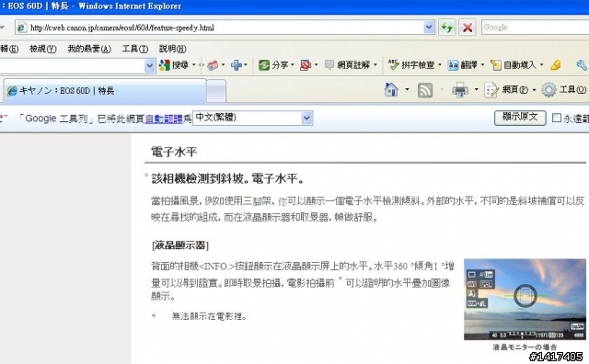Viewport: 589px width, 364px height.
Task: Click the LCD monitor sample image thumbnail
Action: pos(525,299)
